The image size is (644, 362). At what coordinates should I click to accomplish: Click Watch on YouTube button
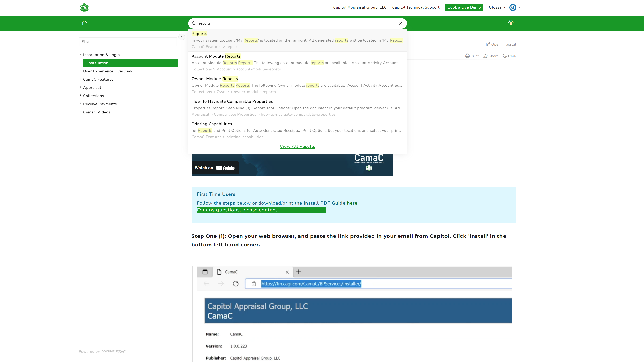tap(215, 168)
